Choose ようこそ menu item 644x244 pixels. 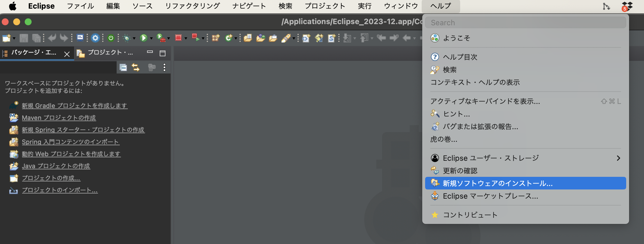click(x=525, y=38)
